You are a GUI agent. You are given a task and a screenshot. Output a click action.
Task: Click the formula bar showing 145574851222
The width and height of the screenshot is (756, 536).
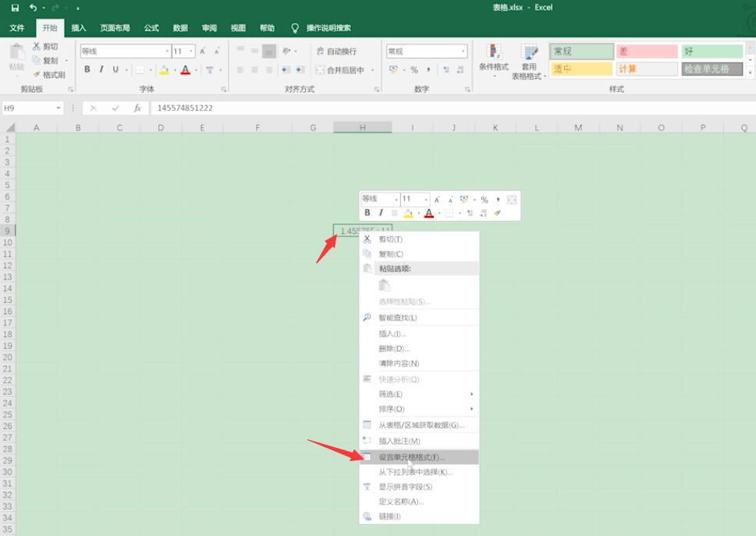pyautogui.click(x=453, y=108)
